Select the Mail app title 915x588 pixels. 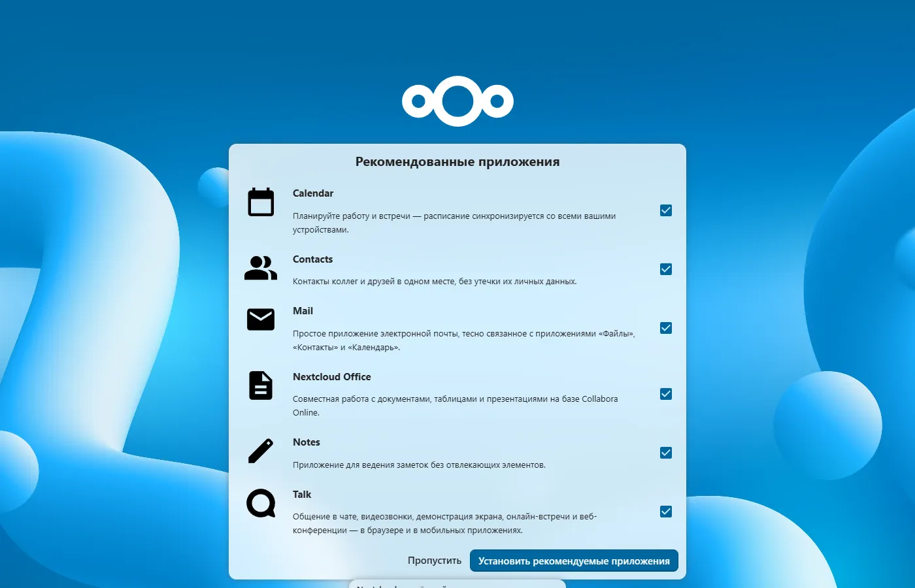tap(303, 311)
